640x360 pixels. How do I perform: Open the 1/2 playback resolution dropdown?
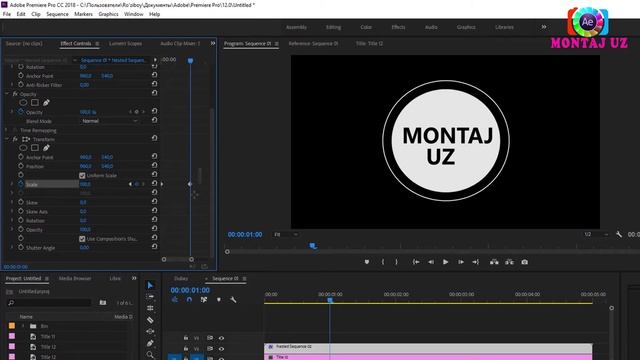[596, 234]
